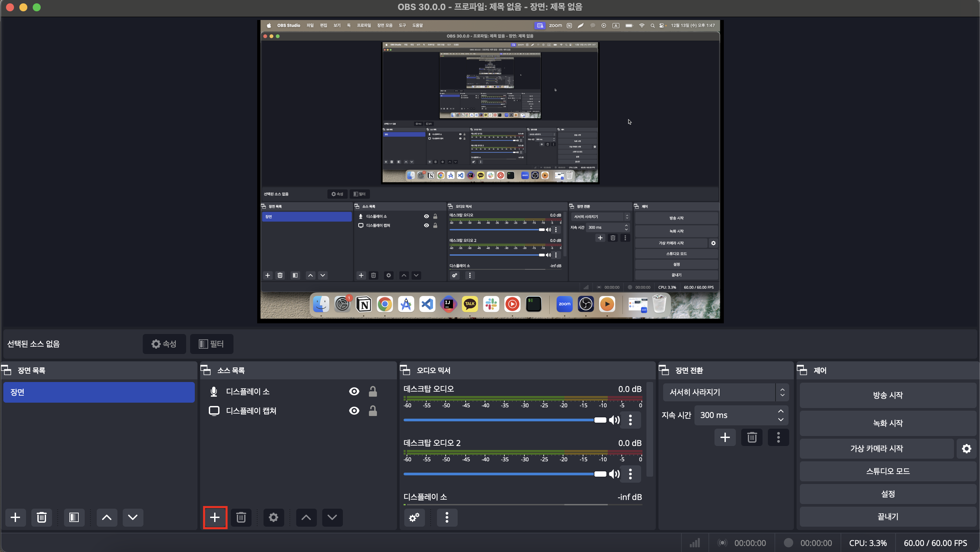Mute 데스크탑 오디오 speaker icon
The image size is (980, 552).
point(614,420)
